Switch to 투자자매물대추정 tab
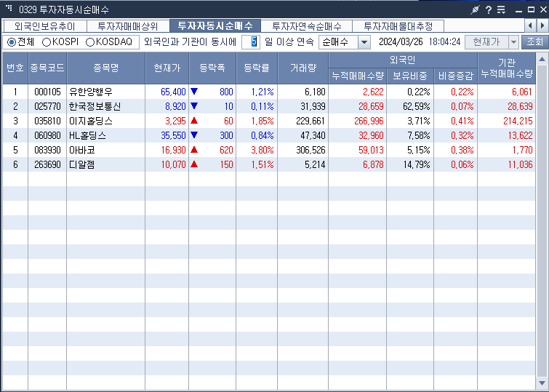The height and width of the screenshot is (392, 549). point(398,26)
